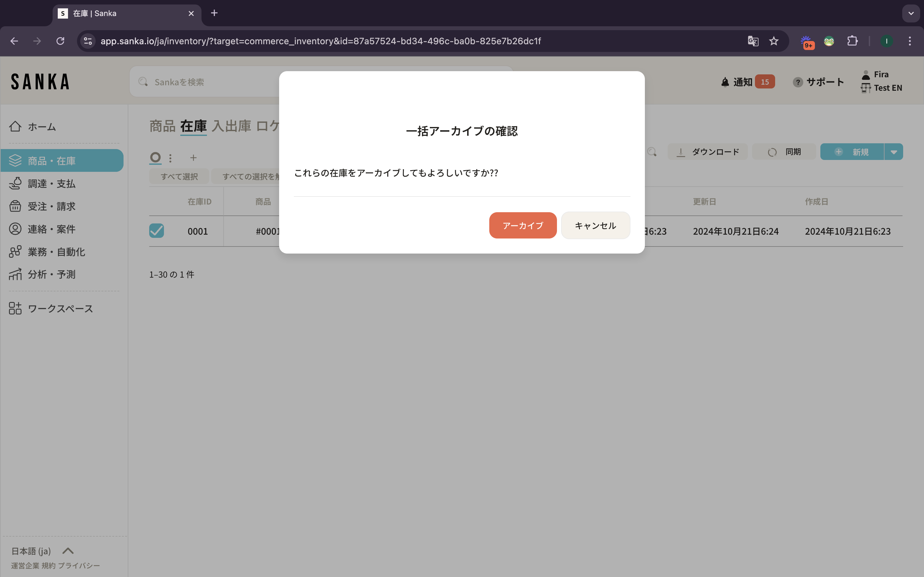Open the browser extensions puzzle icon
The width and height of the screenshot is (924, 577).
coord(852,41)
